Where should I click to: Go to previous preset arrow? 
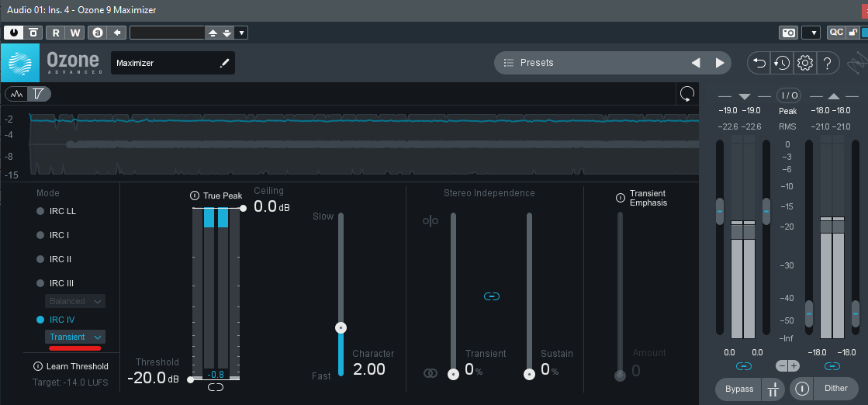click(696, 63)
